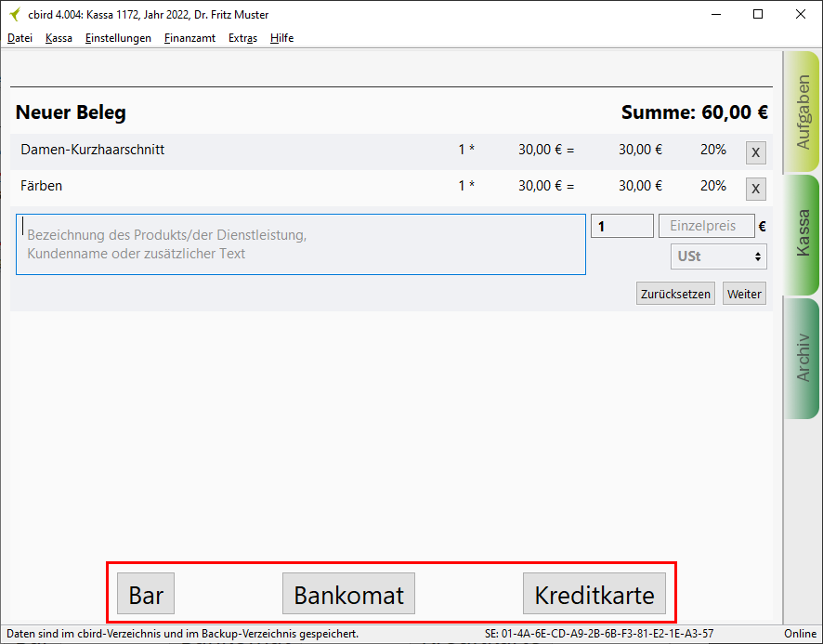Focus the product description text field
Viewport: 823px width, 644px height.
[300, 244]
